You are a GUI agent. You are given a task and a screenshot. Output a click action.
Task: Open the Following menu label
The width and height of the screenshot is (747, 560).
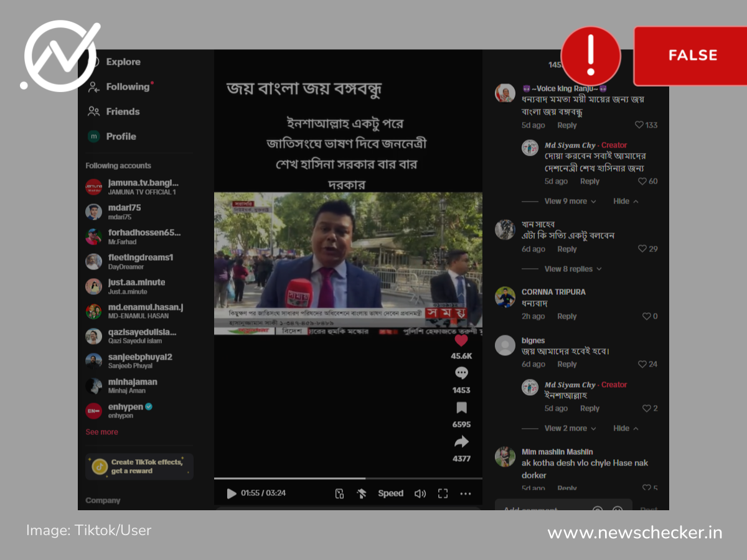128,87
